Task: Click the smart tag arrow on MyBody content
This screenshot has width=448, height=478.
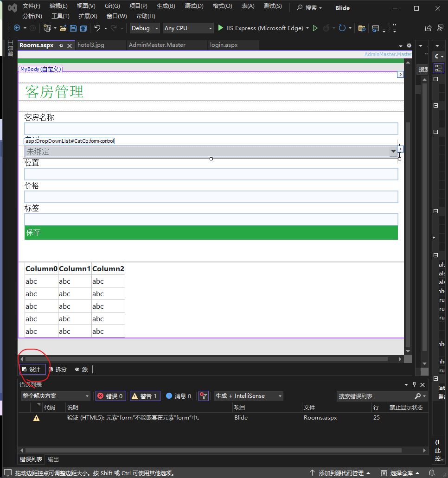Action: coord(400,74)
